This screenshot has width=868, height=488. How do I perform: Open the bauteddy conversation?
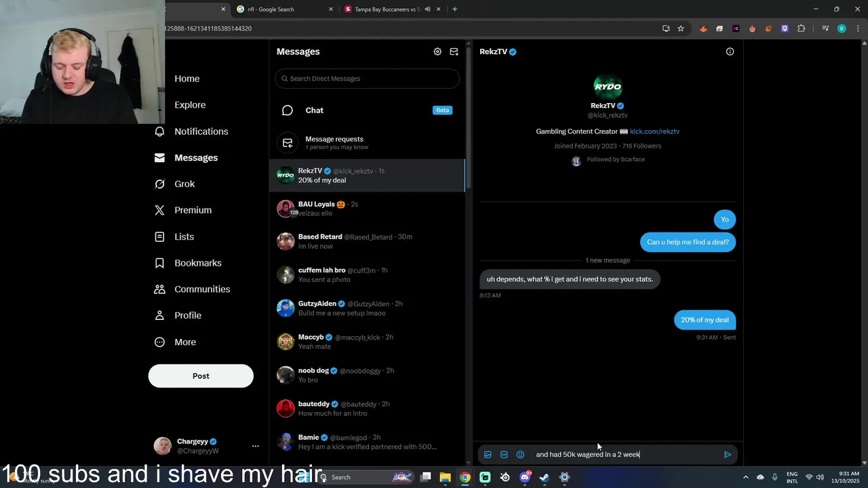click(367, 408)
